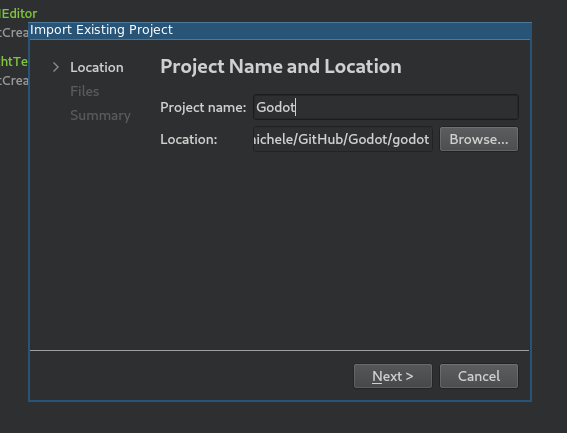Cancel the Import Existing Project dialog
Viewport: 567px width, 433px height.
coord(479,376)
